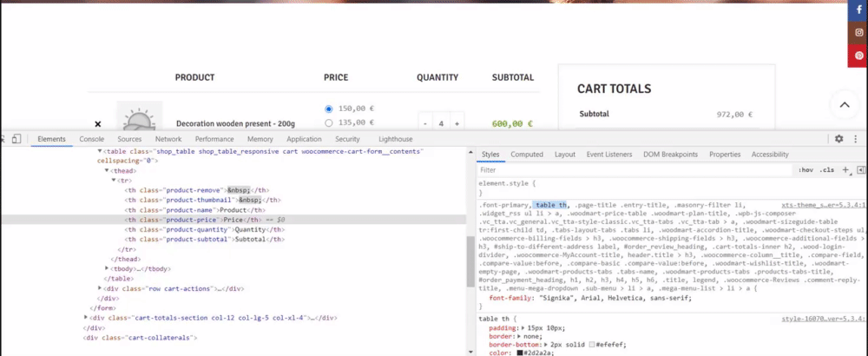
Task: Switch to the Layout pane tab
Action: coord(565,155)
